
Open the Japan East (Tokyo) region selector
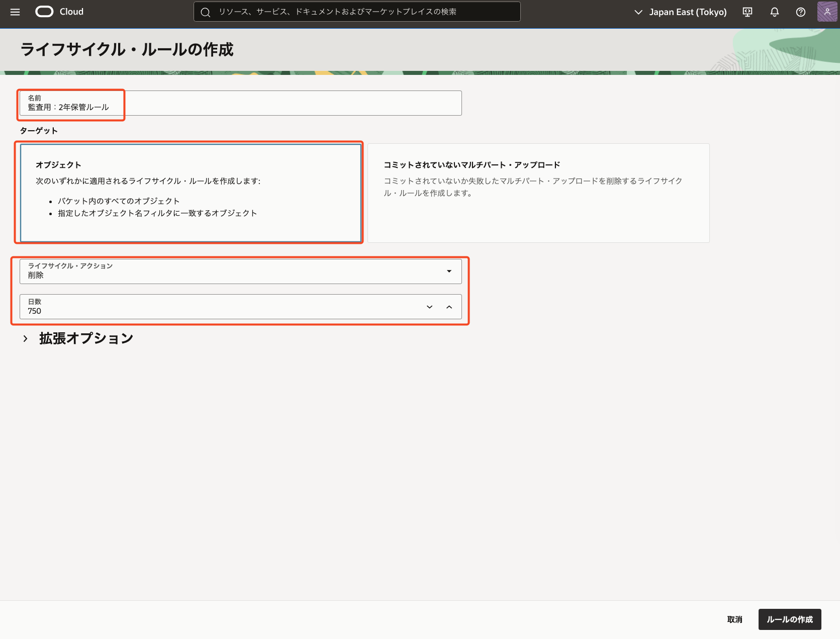point(681,12)
